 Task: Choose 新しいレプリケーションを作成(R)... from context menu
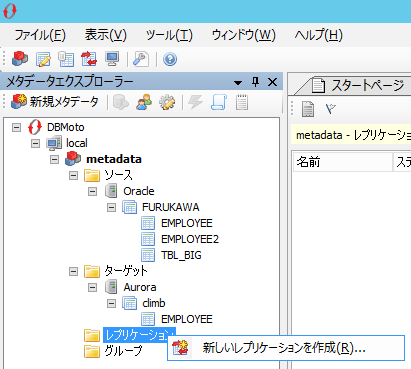tap(286, 348)
